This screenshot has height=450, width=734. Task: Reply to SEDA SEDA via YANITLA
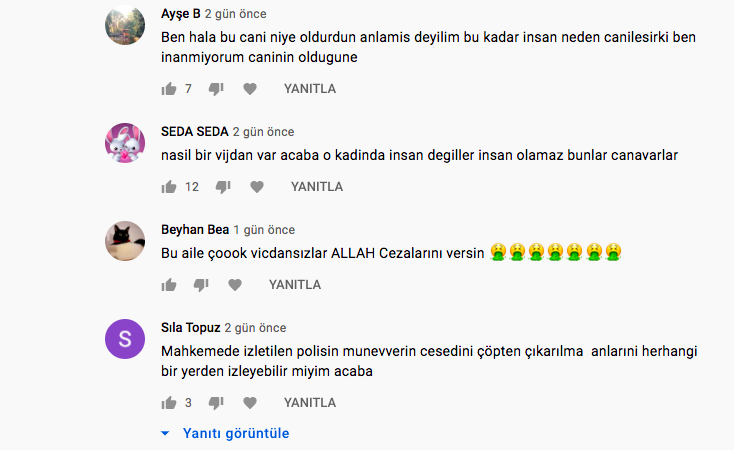click(317, 187)
